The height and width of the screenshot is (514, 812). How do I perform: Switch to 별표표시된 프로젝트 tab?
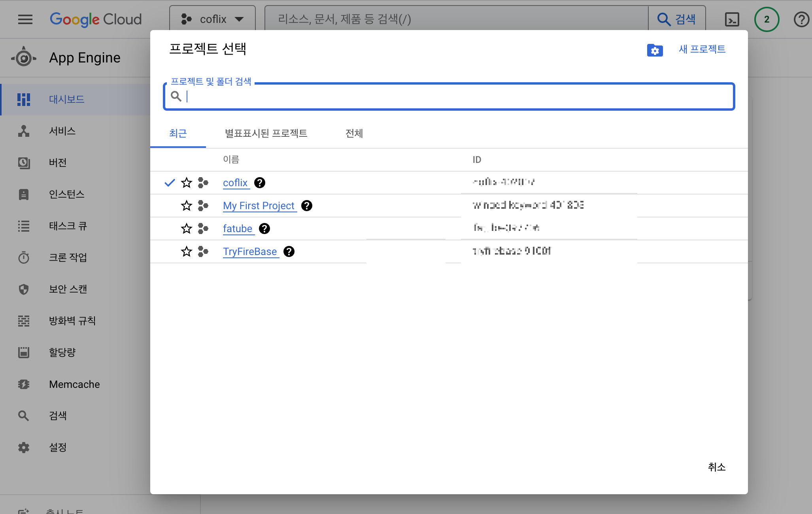tap(266, 134)
